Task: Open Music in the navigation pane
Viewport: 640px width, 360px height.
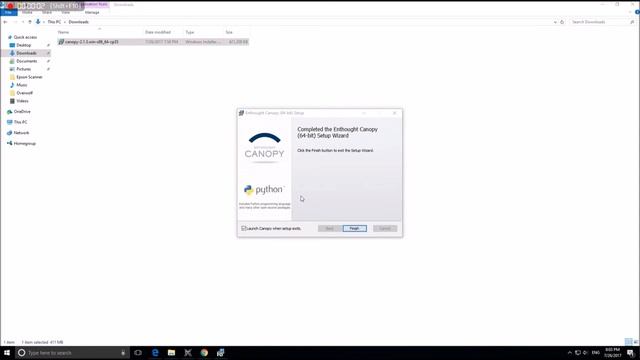Action: [x=22, y=85]
